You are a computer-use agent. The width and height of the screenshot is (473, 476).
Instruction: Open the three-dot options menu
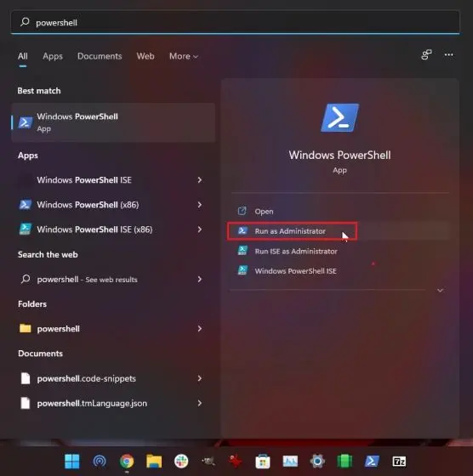(448, 54)
